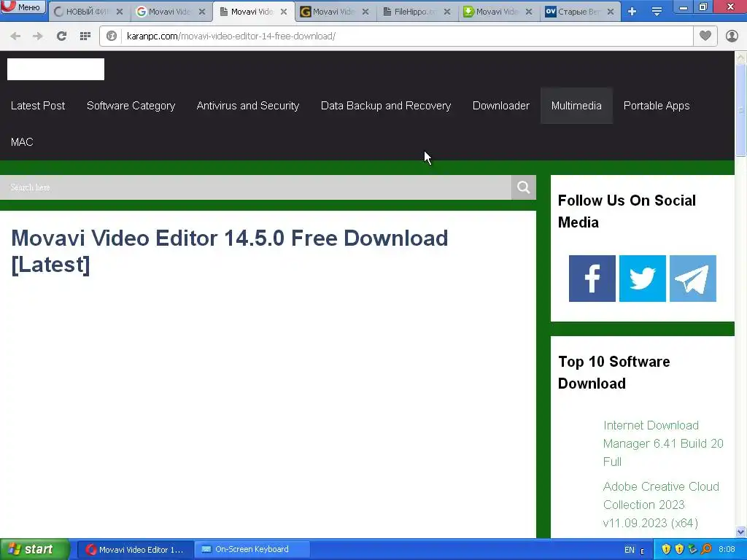
Task: Click the scrollbar down arrow
Action: 740,532
